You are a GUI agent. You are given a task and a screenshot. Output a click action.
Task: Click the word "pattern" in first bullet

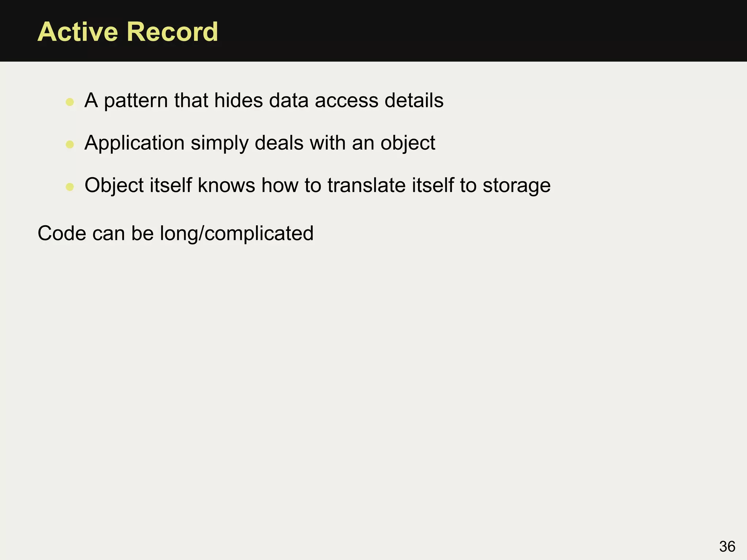[136, 101]
